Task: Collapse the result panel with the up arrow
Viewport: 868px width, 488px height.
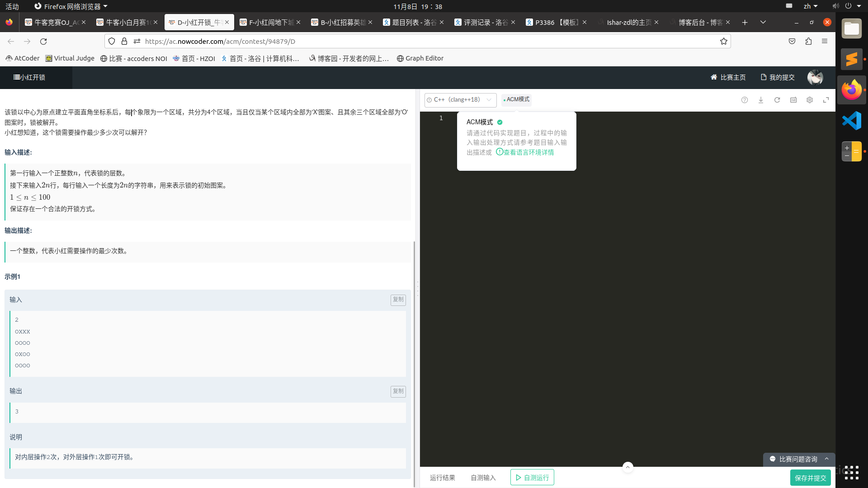Action: tap(627, 467)
